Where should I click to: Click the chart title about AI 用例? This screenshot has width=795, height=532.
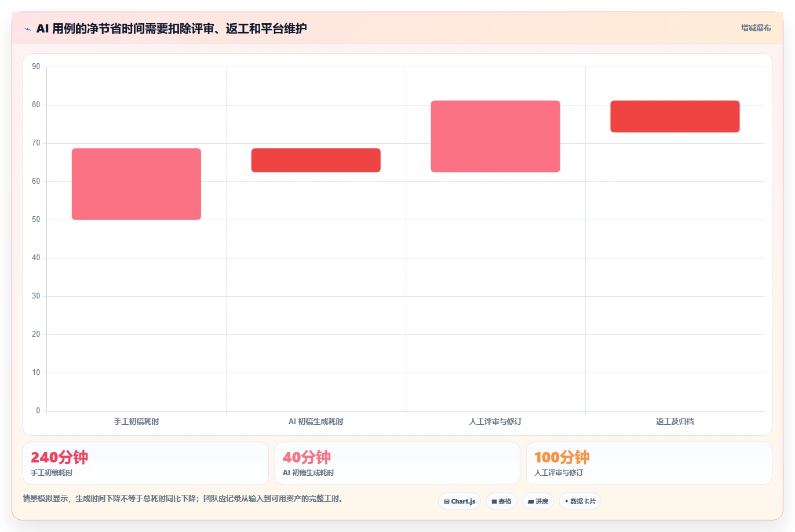172,28
